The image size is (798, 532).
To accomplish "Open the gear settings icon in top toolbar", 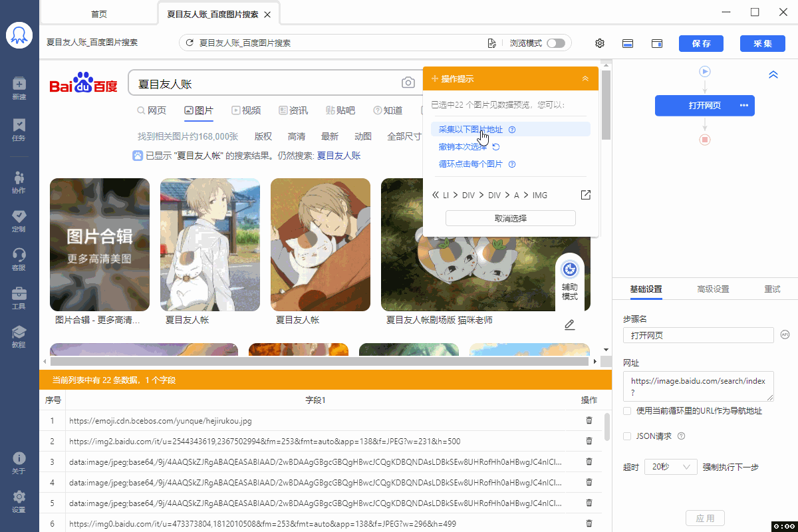I will (x=600, y=43).
